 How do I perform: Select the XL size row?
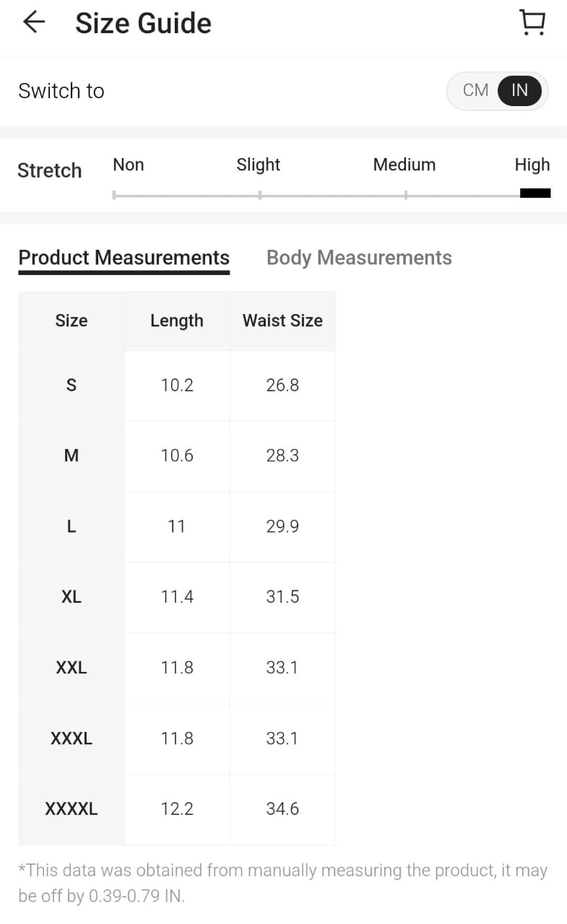click(x=71, y=597)
